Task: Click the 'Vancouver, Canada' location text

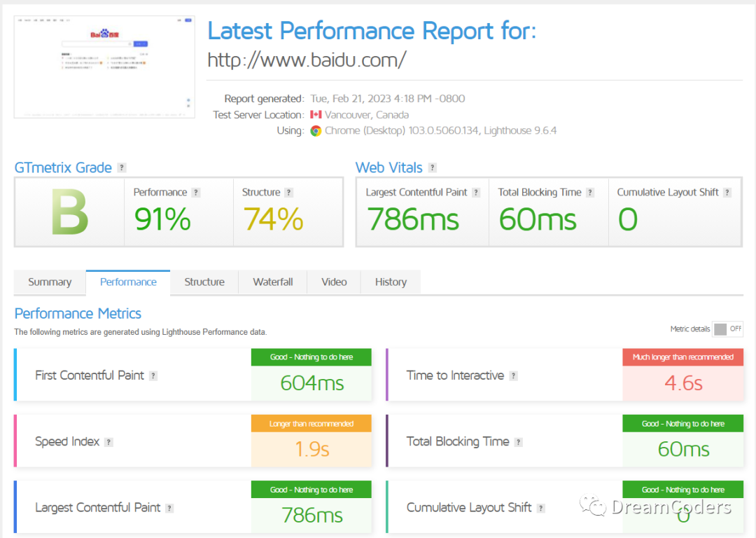Action: click(366, 115)
